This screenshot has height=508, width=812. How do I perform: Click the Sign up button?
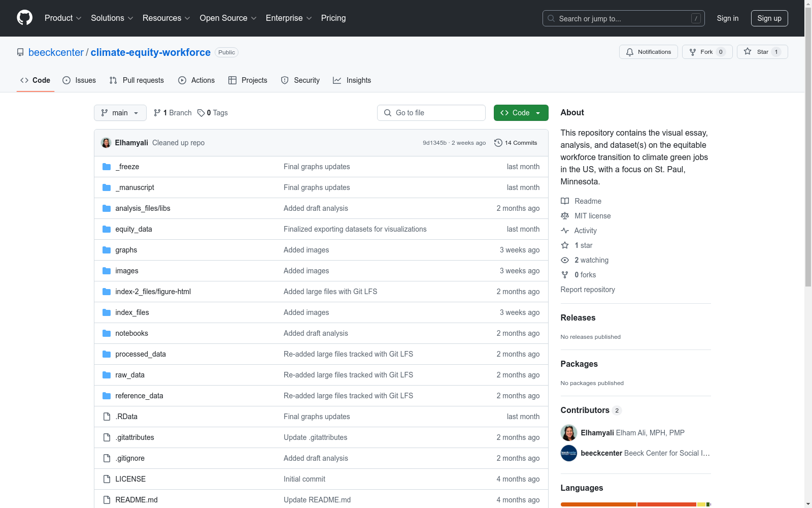click(769, 18)
